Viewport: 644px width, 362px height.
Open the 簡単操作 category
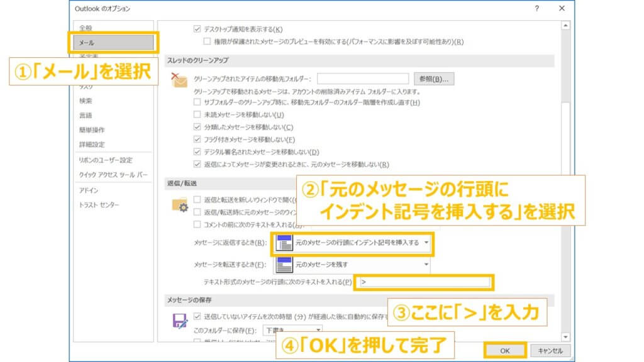coord(92,130)
